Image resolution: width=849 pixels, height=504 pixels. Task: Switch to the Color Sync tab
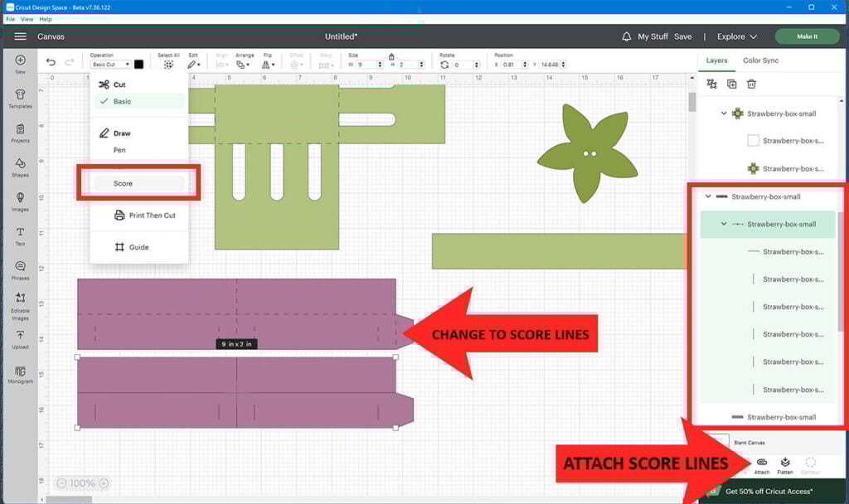pyautogui.click(x=760, y=61)
